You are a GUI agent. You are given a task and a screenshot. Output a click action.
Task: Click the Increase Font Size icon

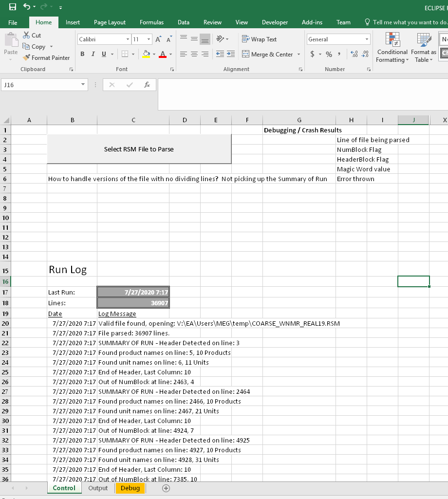159,39
